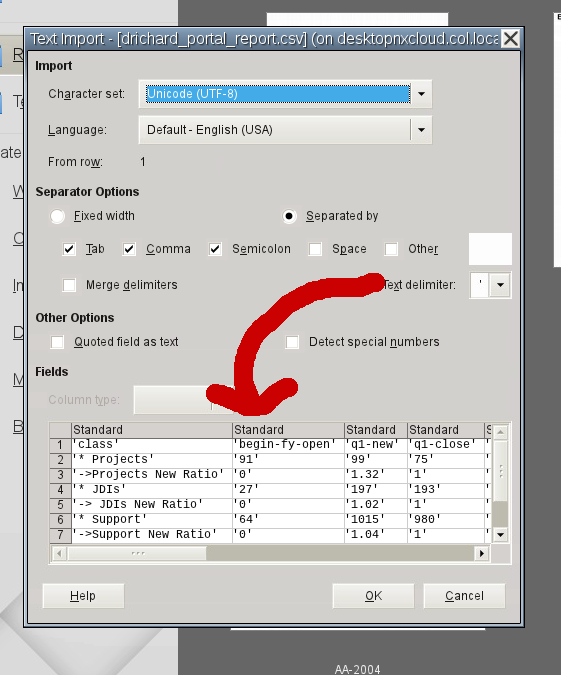The image size is (561, 675).
Task: Enable the Space separator checkbox
Action: coord(315,249)
